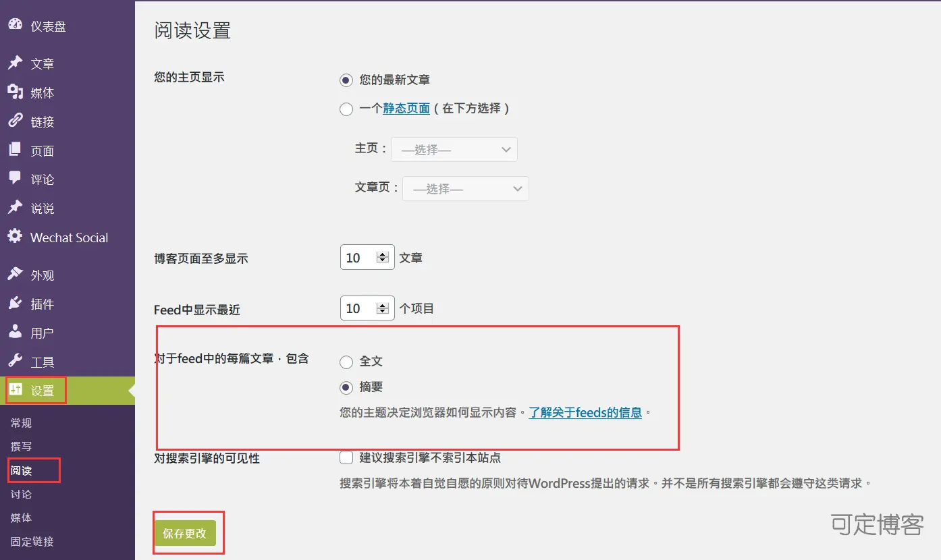This screenshot has width=941, height=560.
Task: Choose 摘要 for feed articles
Action: [346, 388]
